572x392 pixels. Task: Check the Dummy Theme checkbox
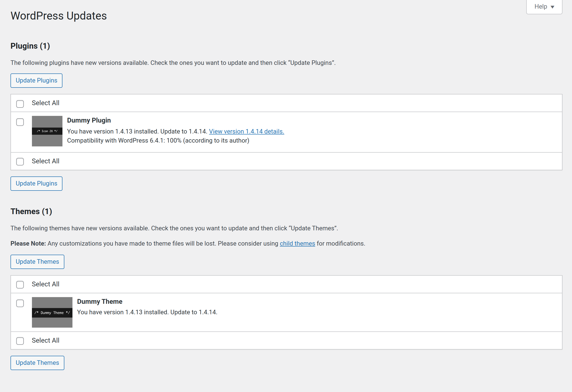pyautogui.click(x=20, y=303)
